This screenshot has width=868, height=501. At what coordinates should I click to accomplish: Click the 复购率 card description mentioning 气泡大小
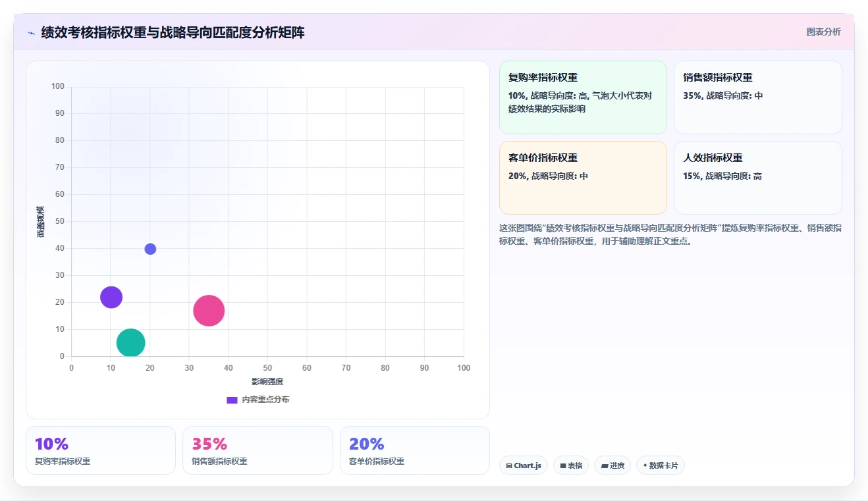coord(580,102)
